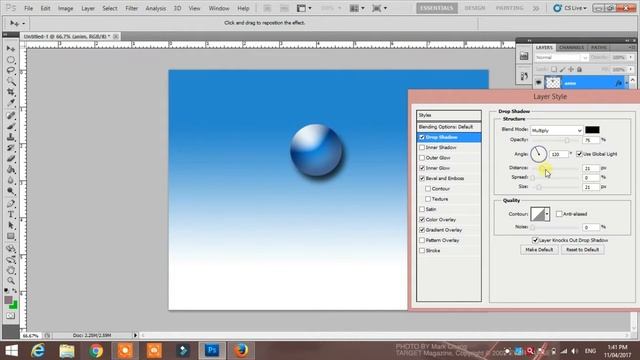Open the layer blending mode Normal dropdown
The width and height of the screenshot is (640, 360).
coord(562,58)
